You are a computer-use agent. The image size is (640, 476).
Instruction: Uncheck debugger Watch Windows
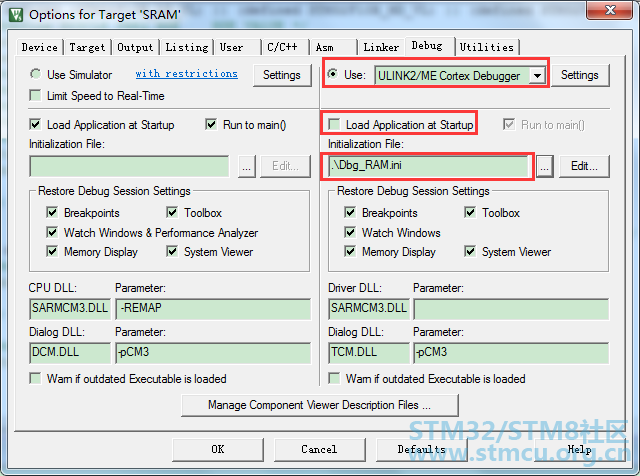(x=350, y=232)
